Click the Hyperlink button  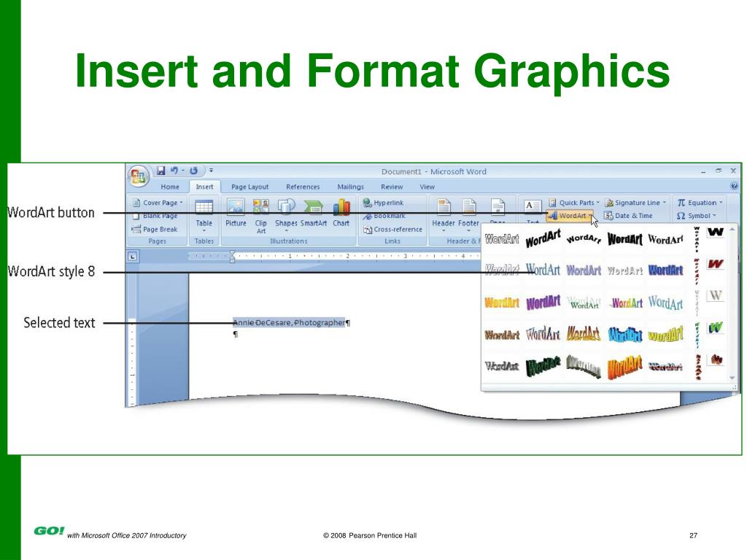click(x=383, y=203)
